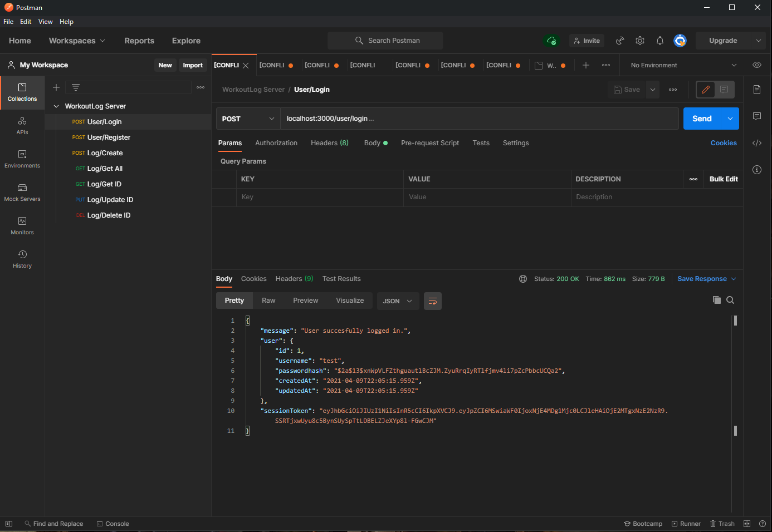The image size is (772, 532).
Task: Open the notifications bell
Action: [660, 41]
